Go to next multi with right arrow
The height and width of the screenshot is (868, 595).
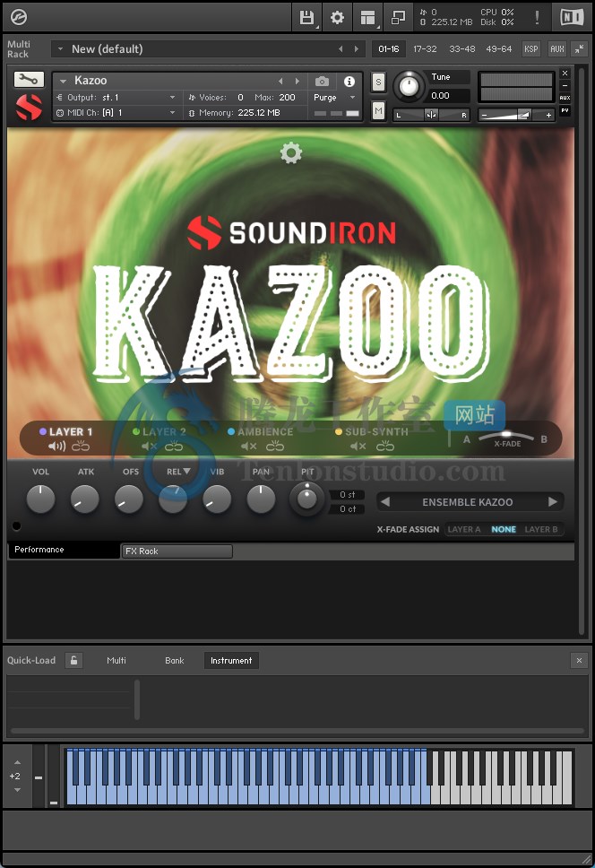coord(356,48)
